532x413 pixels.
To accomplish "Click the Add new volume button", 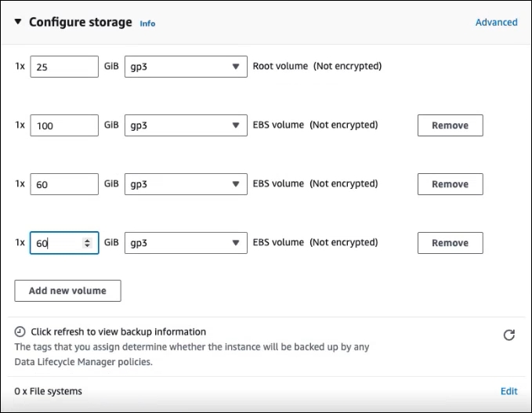I will pyautogui.click(x=67, y=291).
